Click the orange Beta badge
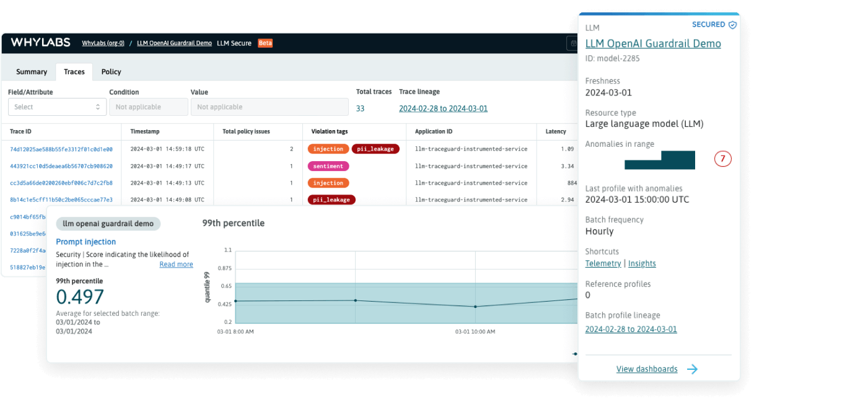Viewport: 868px width, 407px height. pos(265,43)
